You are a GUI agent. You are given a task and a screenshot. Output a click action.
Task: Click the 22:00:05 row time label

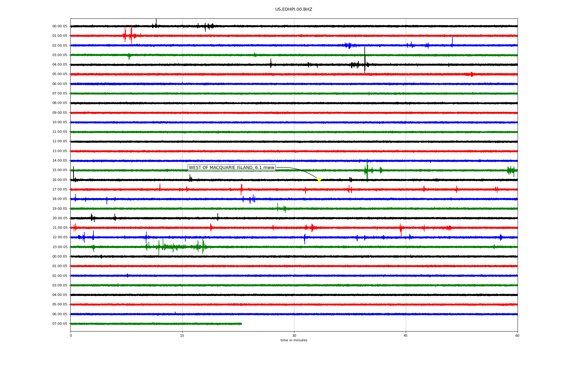coord(60,237)
